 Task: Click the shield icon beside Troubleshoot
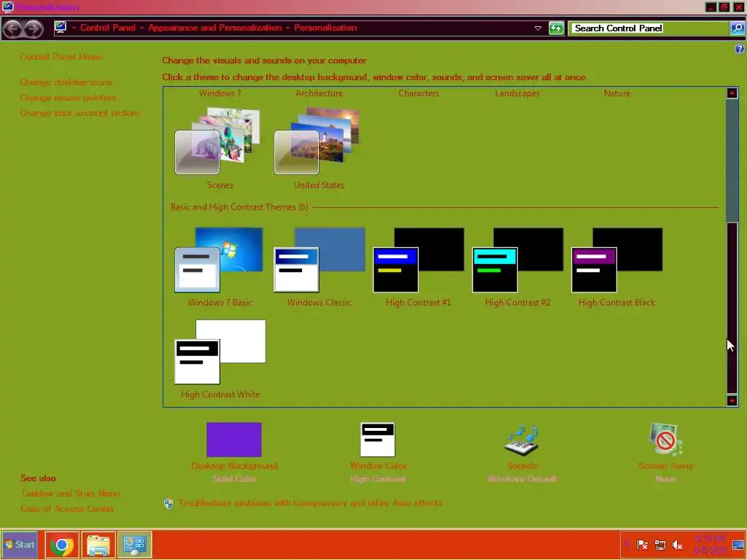tap(169, 503)
